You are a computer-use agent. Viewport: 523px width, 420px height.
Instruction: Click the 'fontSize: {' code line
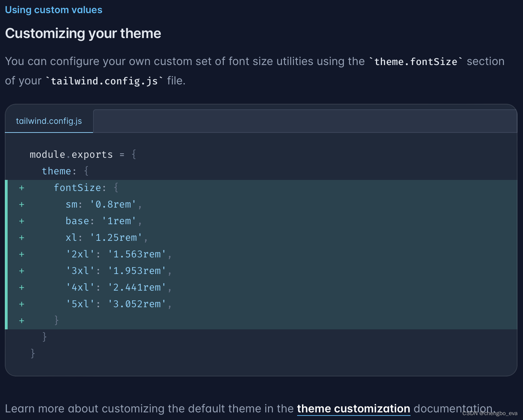pos(86,188)
